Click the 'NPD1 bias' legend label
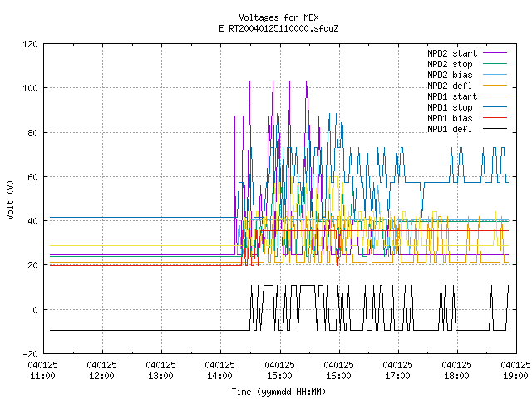This screenshot has width=532, height=399. [450, 118]
